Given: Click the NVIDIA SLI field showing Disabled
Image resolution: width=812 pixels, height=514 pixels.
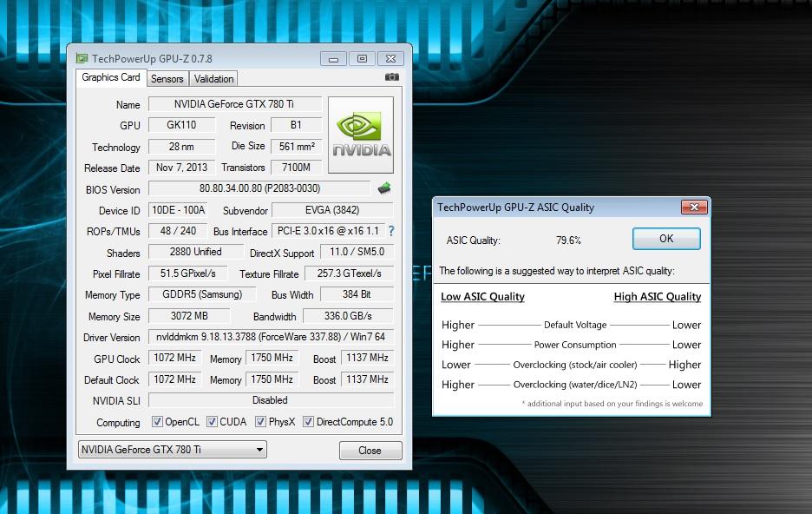Looking at the screenshot, I should click(271, 400).
